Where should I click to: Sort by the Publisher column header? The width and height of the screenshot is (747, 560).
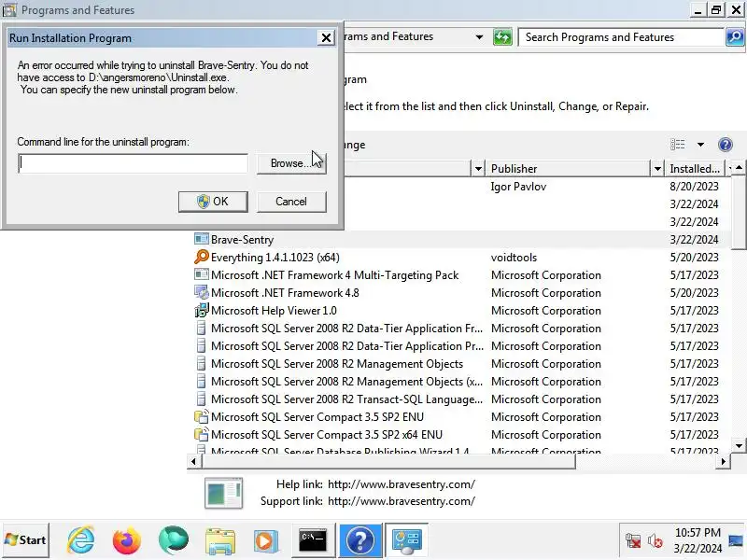click(568, 169)
